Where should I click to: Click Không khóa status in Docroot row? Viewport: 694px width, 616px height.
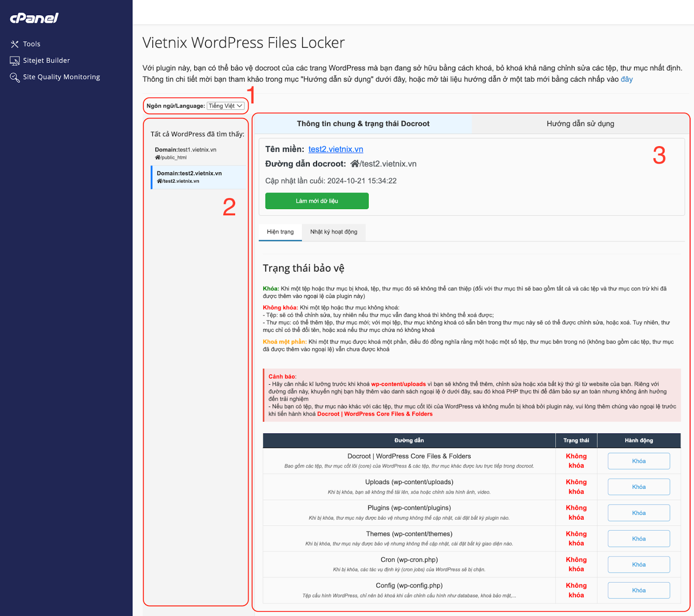(x=576, y=461)
